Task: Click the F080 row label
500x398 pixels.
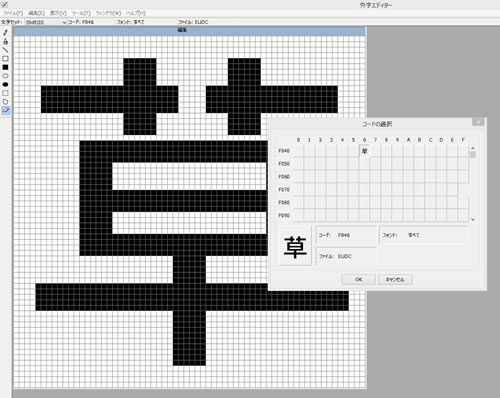Action: [x=284, y=203]
